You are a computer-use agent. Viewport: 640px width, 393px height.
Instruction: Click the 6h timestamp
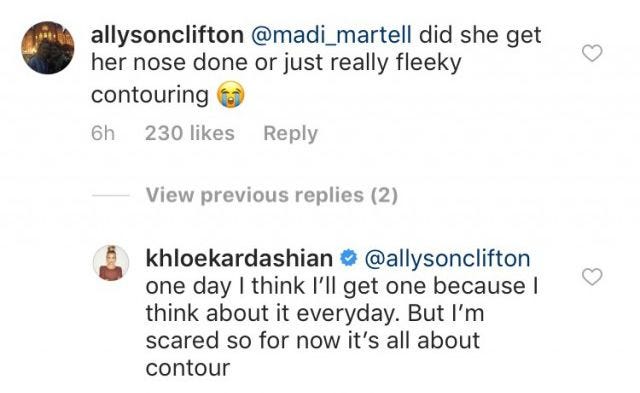[103, 133]
